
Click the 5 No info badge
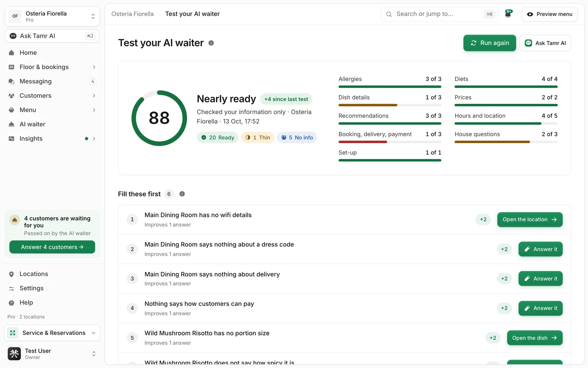(297, 137)
